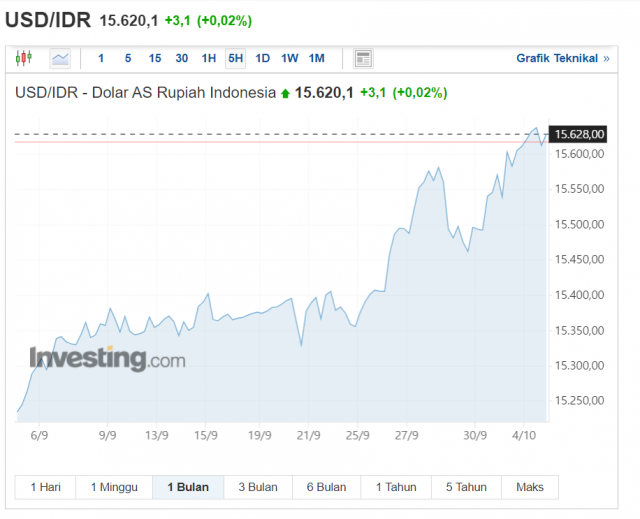640x519 pixels.
Task: Choose the 5H interval
Action: 235,59
